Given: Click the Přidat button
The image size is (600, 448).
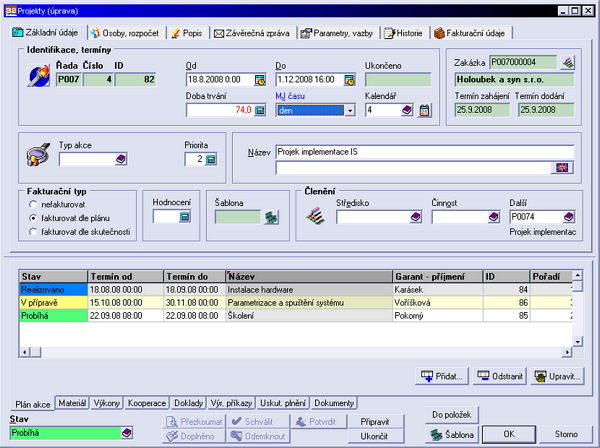Looking at the screenshot, I should click(x=442, y=376).
